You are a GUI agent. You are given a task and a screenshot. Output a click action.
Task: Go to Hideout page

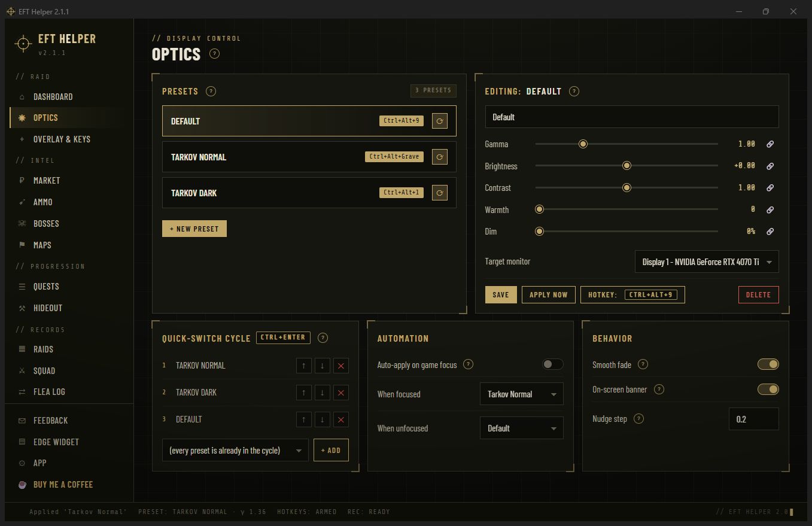tap(69, 308)
